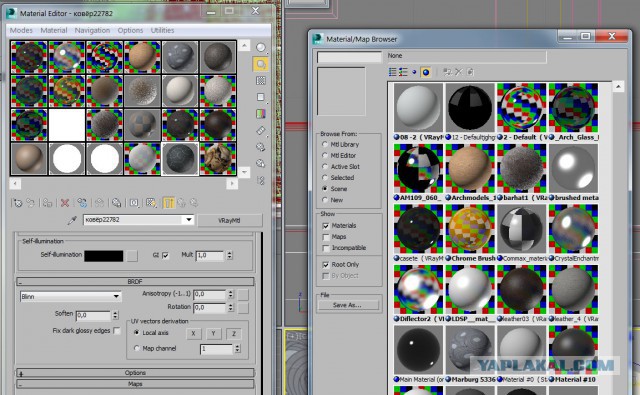The width and height of the screenshot is (640, 395).
Task: Select Map channel radio button
Action: coord(137,348)
